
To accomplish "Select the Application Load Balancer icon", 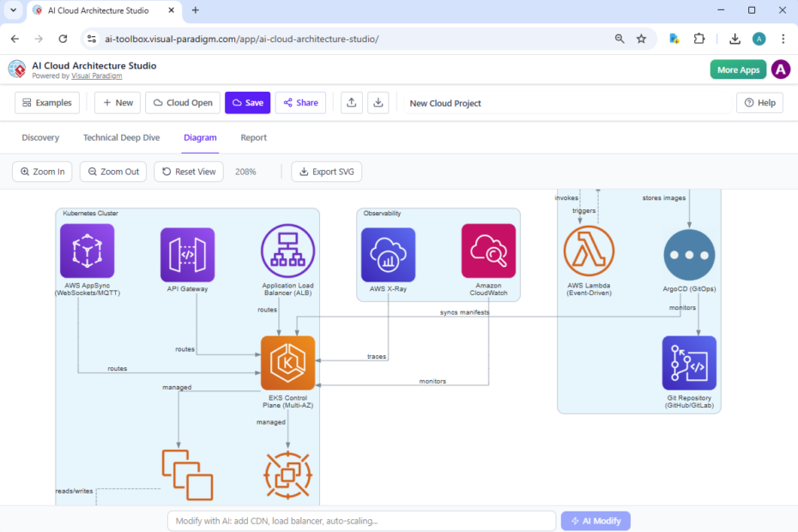I will tap(287, 251).
